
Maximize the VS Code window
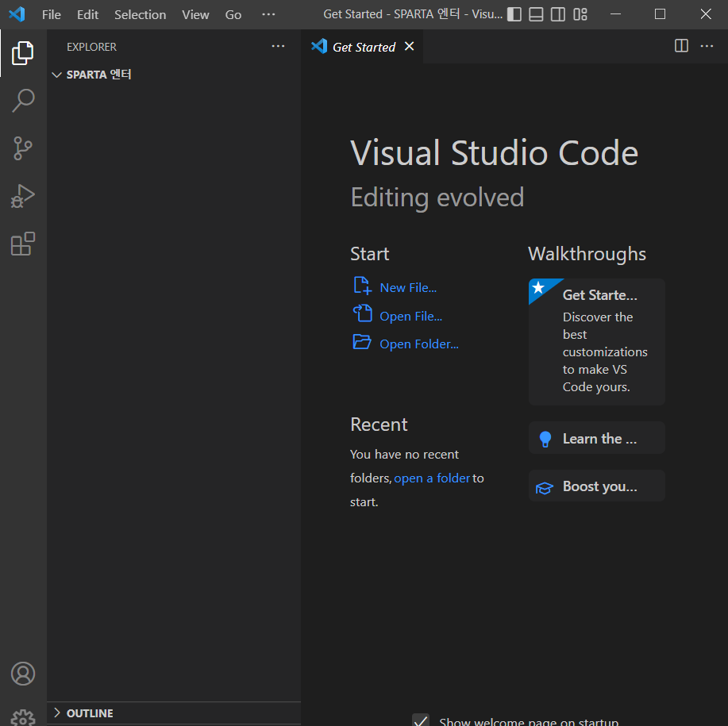pyautogui.click(x=660, y=14)
